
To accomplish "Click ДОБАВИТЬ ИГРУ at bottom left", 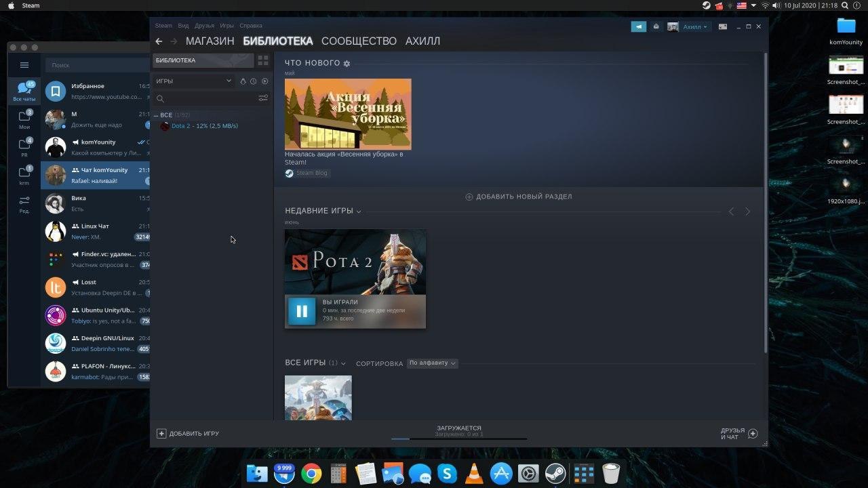I will coord(188,434).
